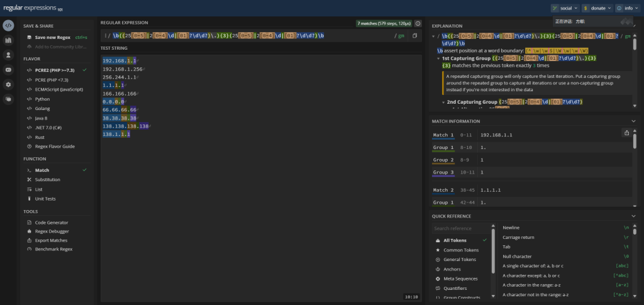Open the settings gear in sidebar
Screen dimensions: 644x305
pos(8,84)
